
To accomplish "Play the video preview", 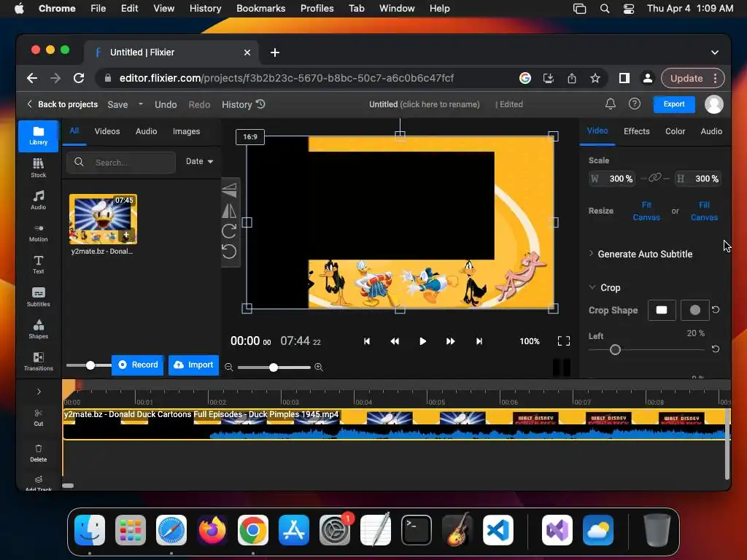I will (422, 341).
